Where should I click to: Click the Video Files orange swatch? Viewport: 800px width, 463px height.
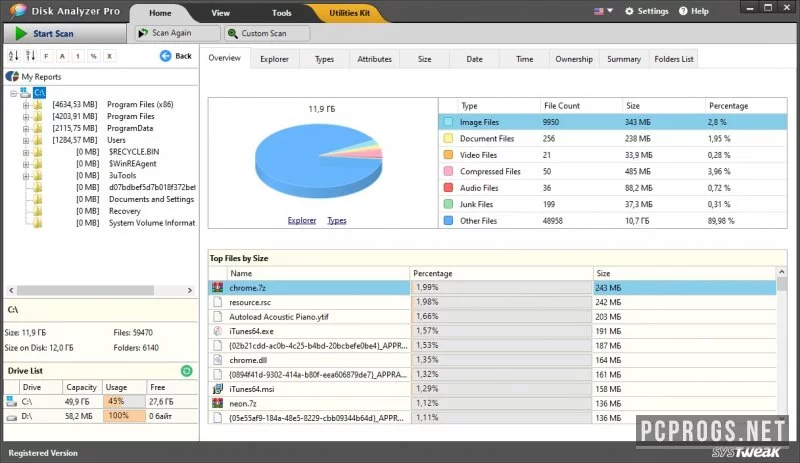(x=448, y=155)
